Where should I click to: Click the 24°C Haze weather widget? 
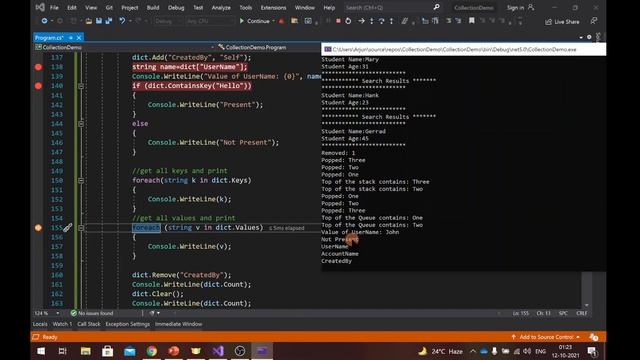[440, 351]
